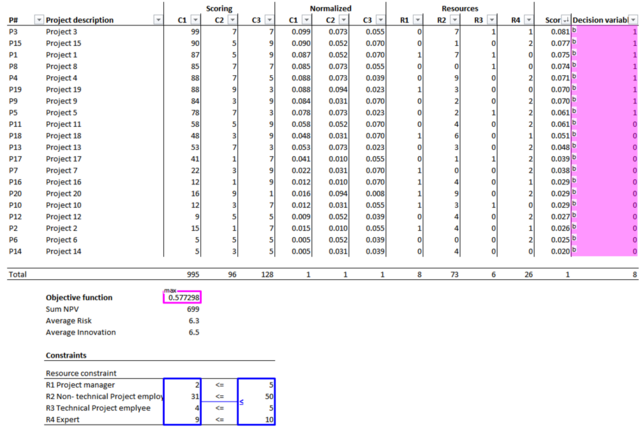Image resolution: width=640 pixels, height=431 pixels.
Task: Open the R2 resource filter dropdown
Action: click(455, 19)
